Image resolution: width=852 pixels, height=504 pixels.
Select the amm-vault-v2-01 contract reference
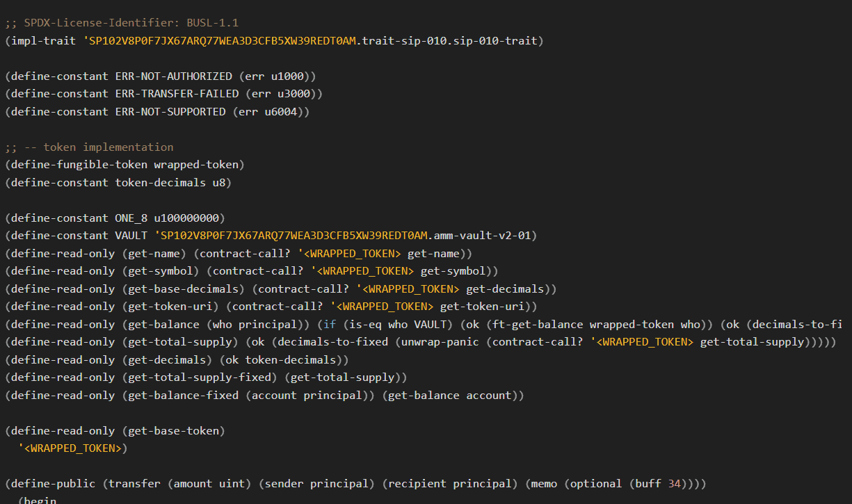[x=480, y=235]
